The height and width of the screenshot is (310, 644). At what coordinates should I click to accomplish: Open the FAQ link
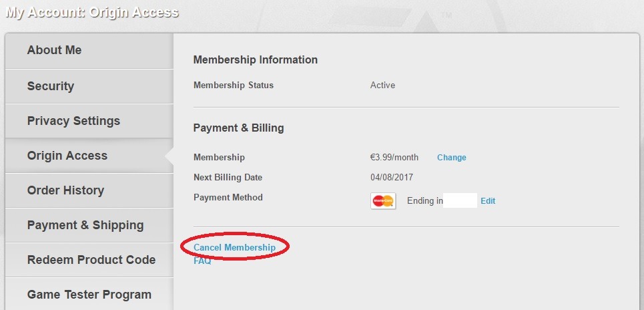pos(202,261)
